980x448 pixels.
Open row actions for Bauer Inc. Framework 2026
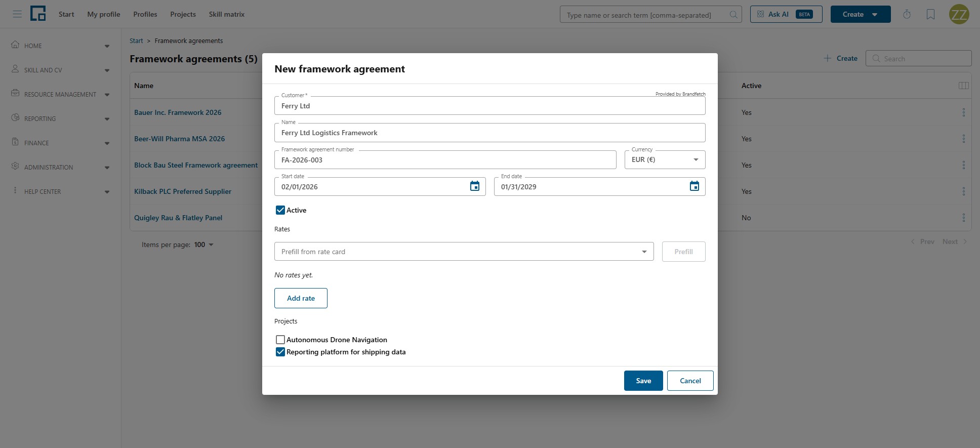[963, 112]
